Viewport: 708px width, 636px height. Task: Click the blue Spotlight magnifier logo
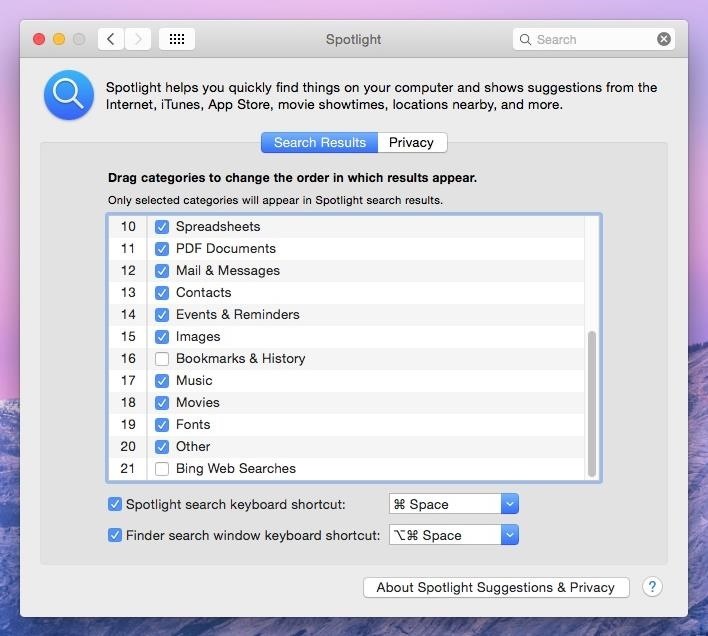coord(69,95)
